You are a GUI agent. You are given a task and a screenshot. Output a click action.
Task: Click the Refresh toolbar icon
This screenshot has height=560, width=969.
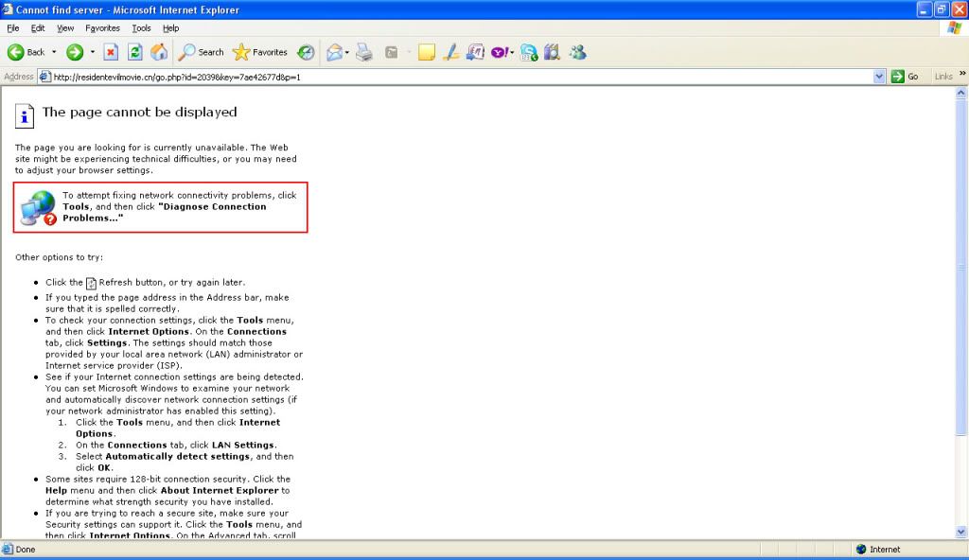point(134,52)
